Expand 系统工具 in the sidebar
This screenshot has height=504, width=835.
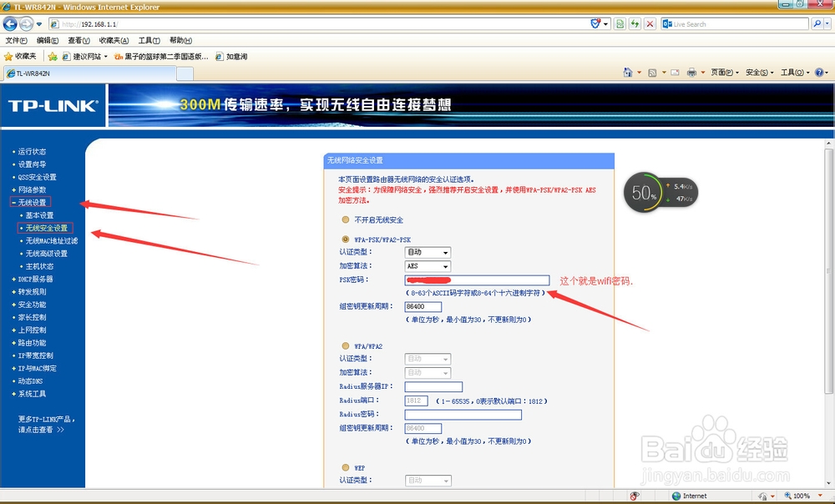[x=32, y=395]
